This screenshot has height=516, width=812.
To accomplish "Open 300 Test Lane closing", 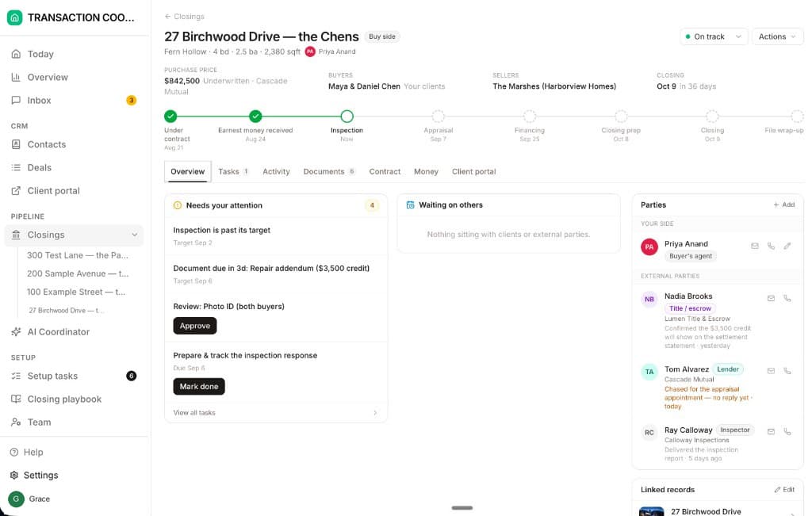I will click(78, 255).
